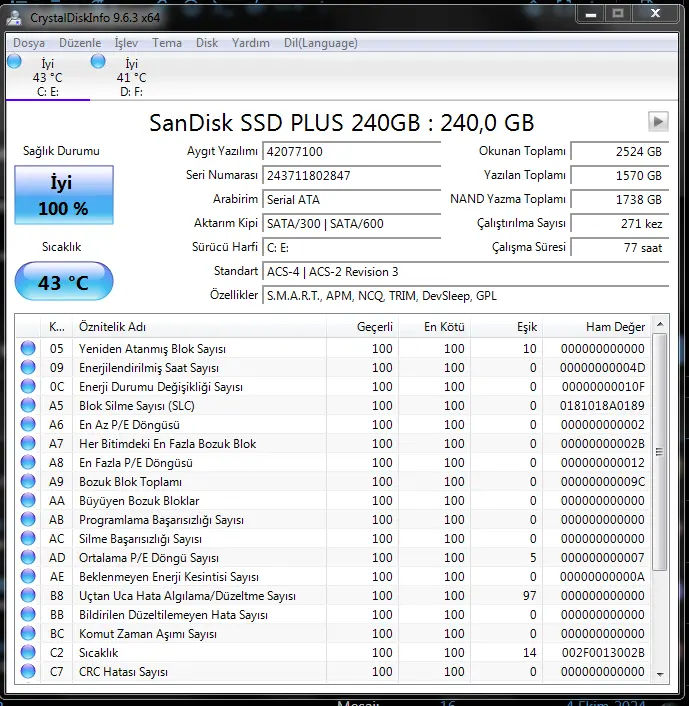Click status orb of attribute BB row
The width and height of the screenshot is (689, 706).
(x=28, y=614)
